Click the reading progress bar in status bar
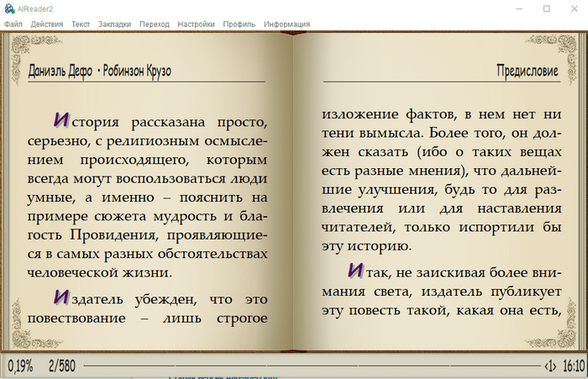This screenshot has height=379, width=588. coord(312,366)
